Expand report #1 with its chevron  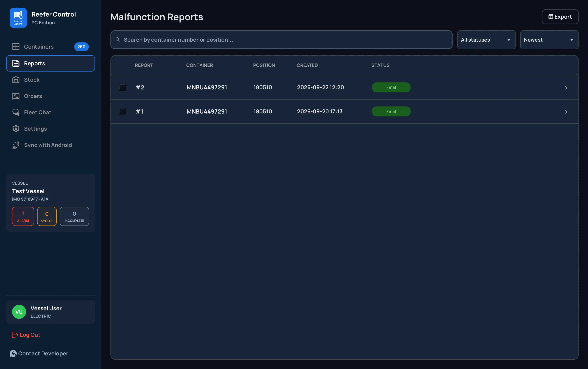click(x=566, y=112)
